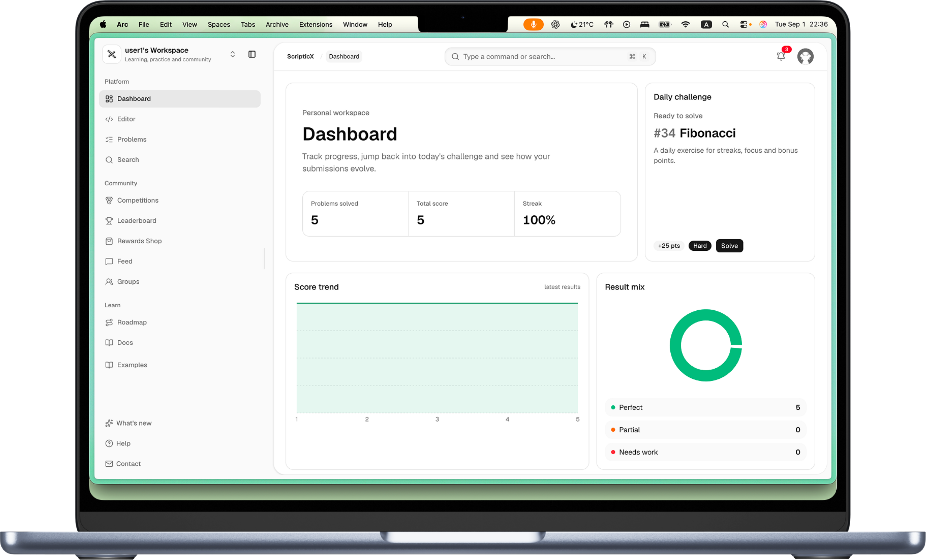Click the Competitions medal icon

click(x=109, y=200)
